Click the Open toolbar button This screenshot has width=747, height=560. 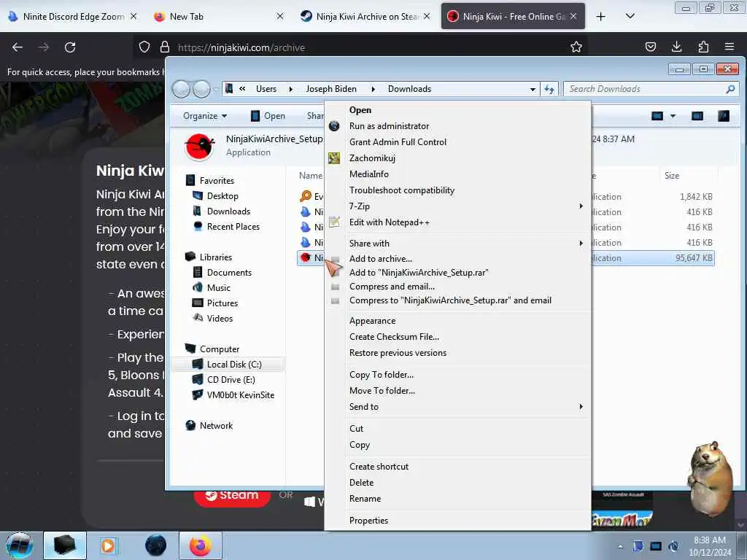tap(268, 116)
